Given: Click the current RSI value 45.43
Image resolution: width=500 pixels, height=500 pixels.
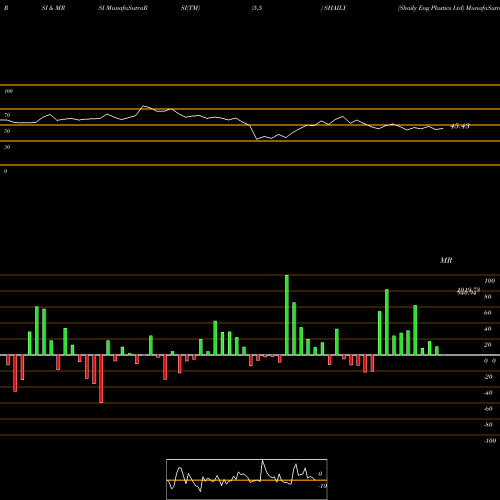Looking at the screenshot, I should (x=460, y=126).
